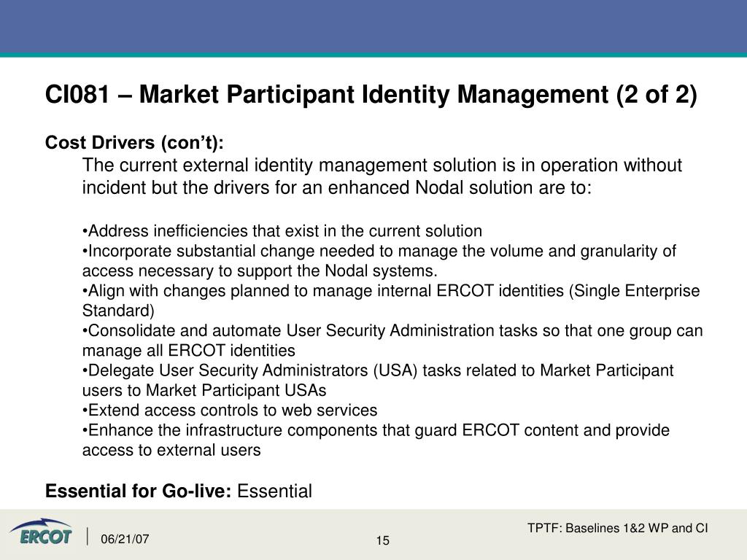Click the intro sentence starting 'The current external identity management'
The image size is (747, 560).
(382, 176)
